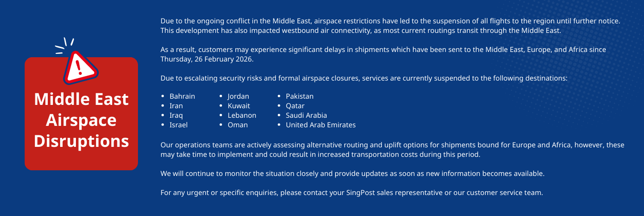Select Lebanon in the destinations list

click(242, 115)
